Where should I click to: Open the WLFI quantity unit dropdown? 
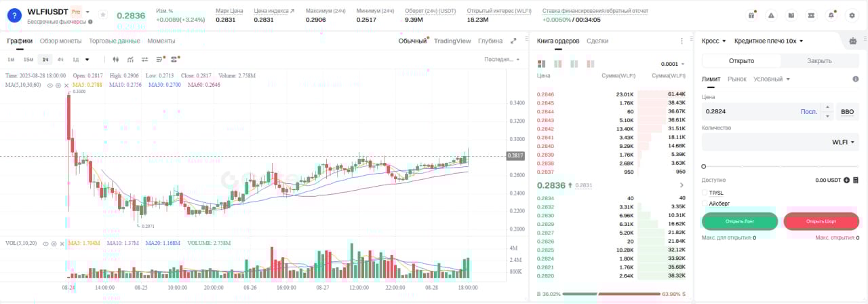coord(844,142)
